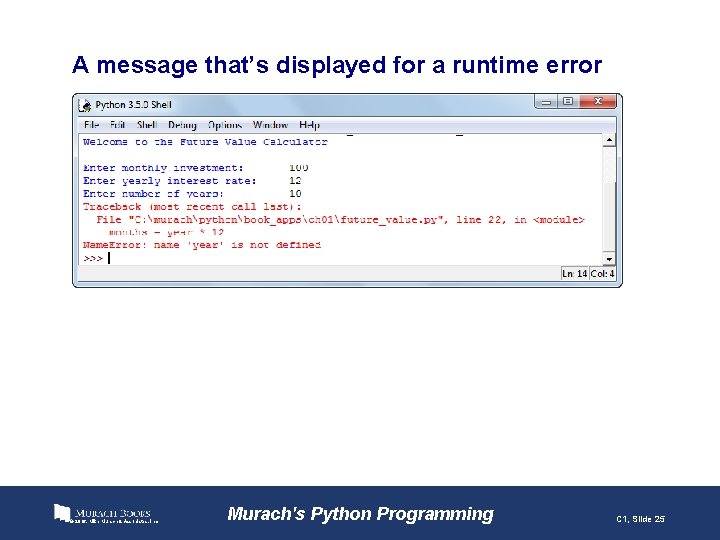
Task: Click the slide heading about runtime error
Action: click(337, 65)
